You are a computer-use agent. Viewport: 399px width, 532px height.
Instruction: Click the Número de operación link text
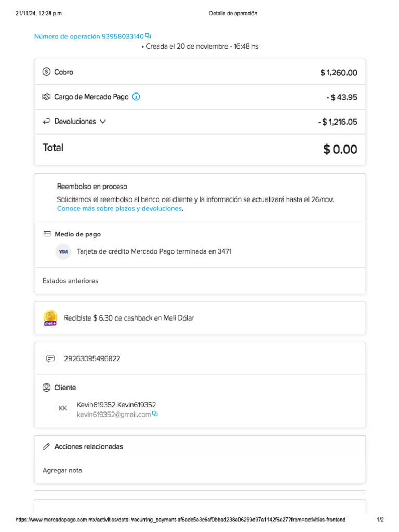coord(89,36)
